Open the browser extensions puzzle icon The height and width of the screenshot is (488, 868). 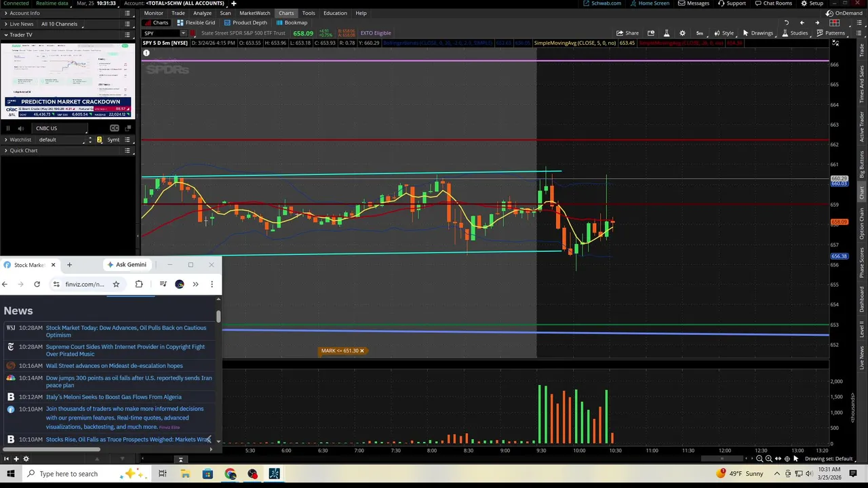click(x=139, y=284)
